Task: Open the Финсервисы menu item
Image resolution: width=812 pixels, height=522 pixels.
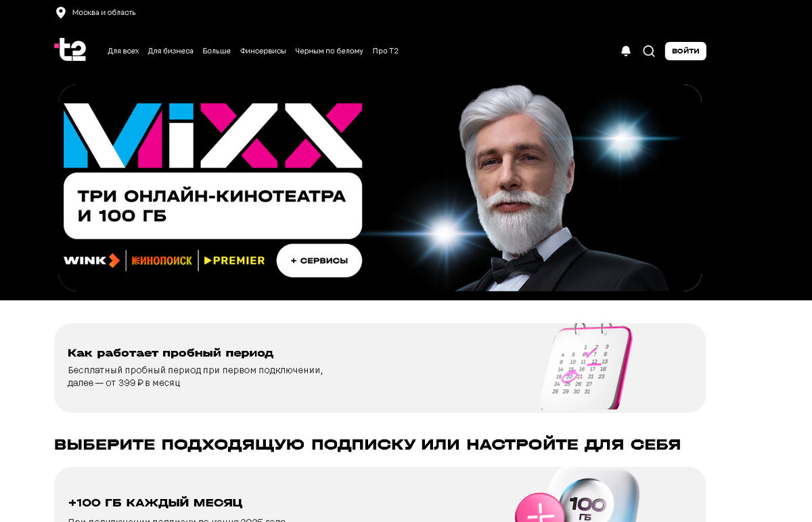Action: pyautogui.click(x=263, y=51)
